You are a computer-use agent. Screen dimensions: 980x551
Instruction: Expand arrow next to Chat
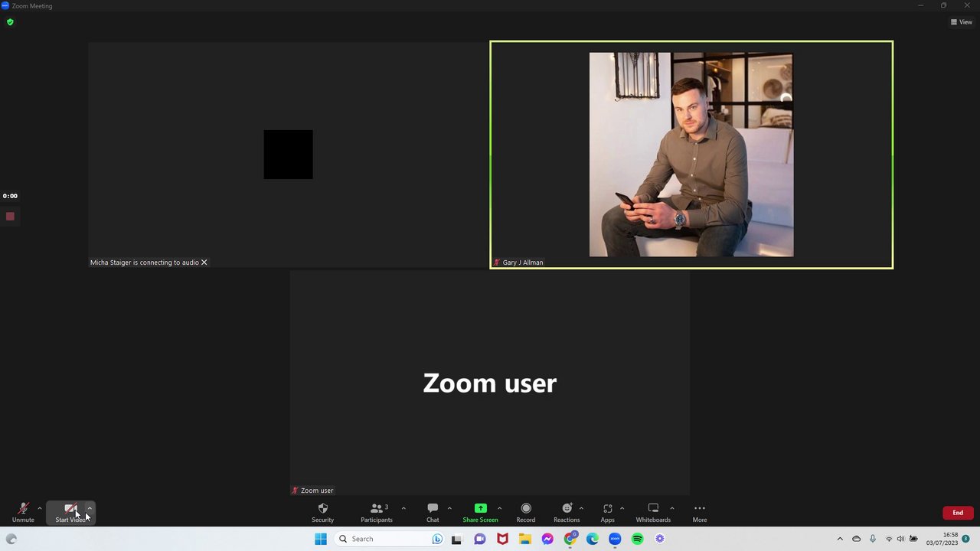[449, 508]
